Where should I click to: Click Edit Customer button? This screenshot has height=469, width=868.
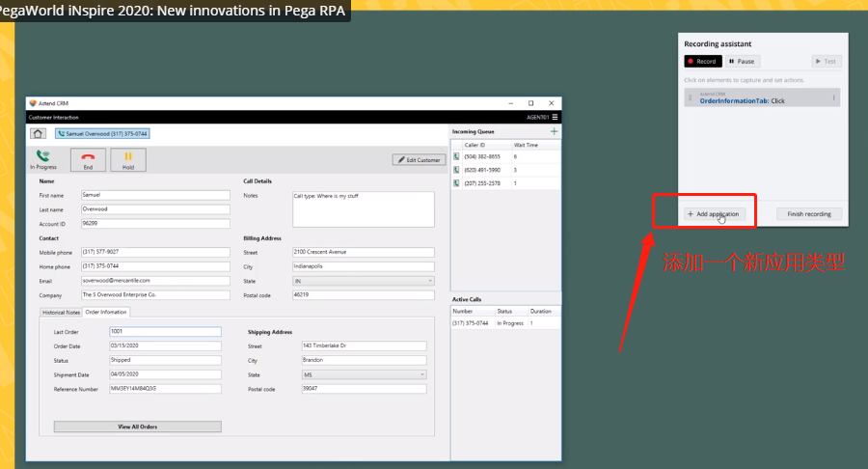[x=420, y=159]
